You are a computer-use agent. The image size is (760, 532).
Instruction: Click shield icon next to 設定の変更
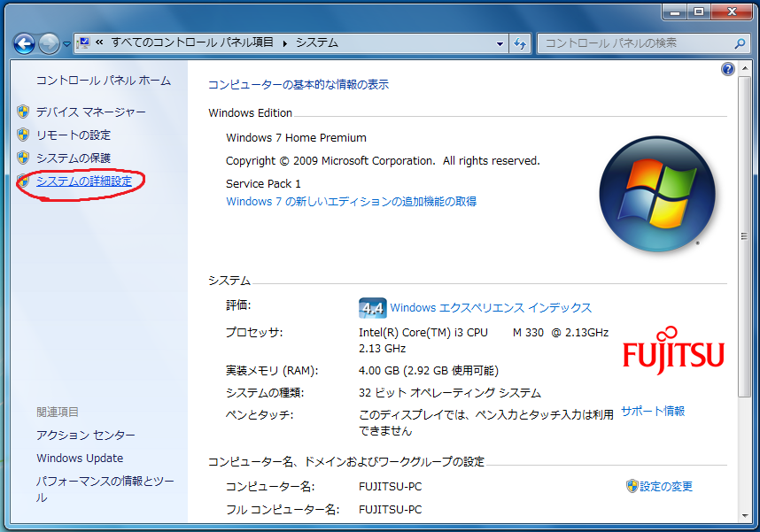(x=632, y=486)
